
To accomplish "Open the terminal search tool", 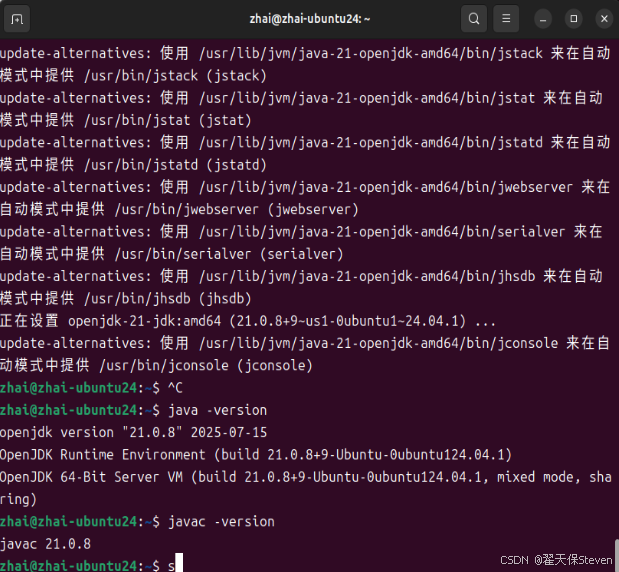I will coord(474,19).
